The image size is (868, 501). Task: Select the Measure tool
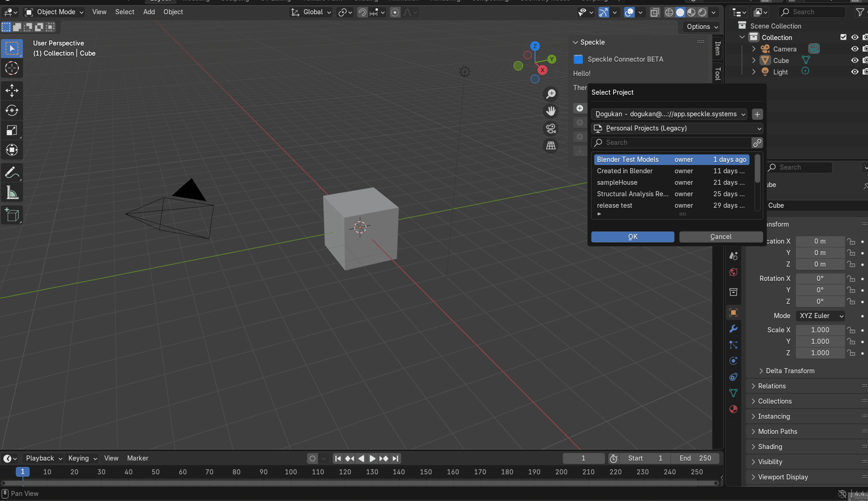pyautogui.click(x=12, y=193)
